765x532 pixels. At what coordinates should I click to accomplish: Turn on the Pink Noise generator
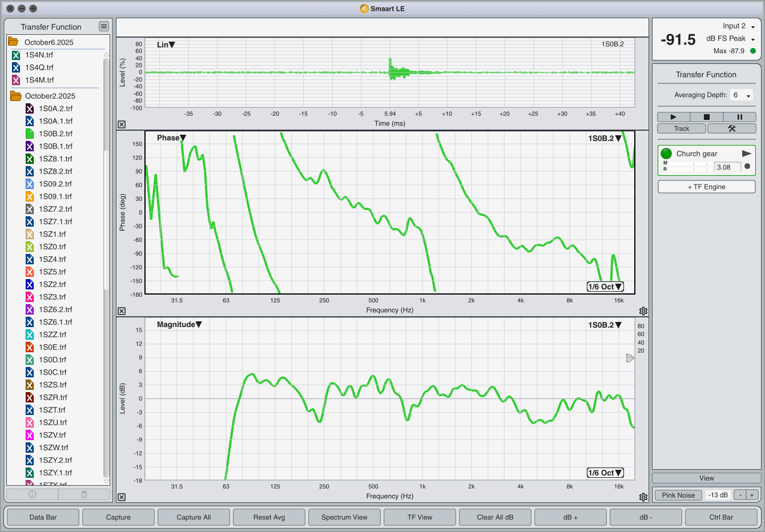(x=678, y=495)
